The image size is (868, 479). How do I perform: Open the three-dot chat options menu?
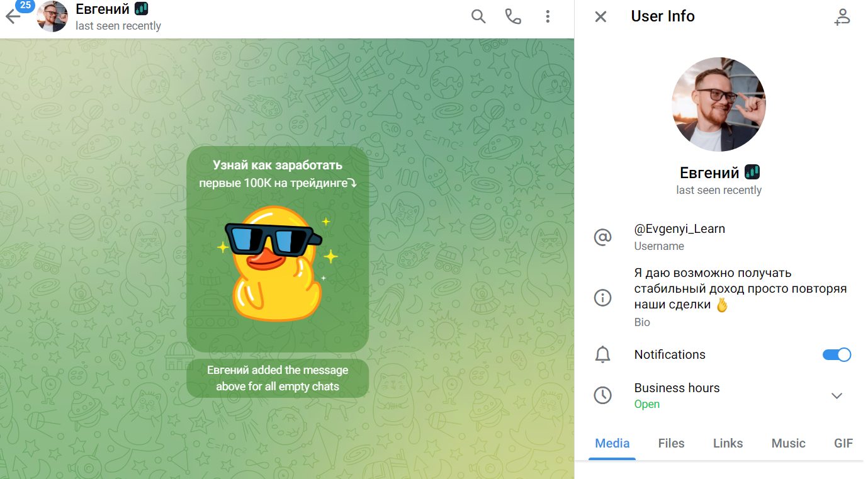pyautogui.click(x=548, y=17)
